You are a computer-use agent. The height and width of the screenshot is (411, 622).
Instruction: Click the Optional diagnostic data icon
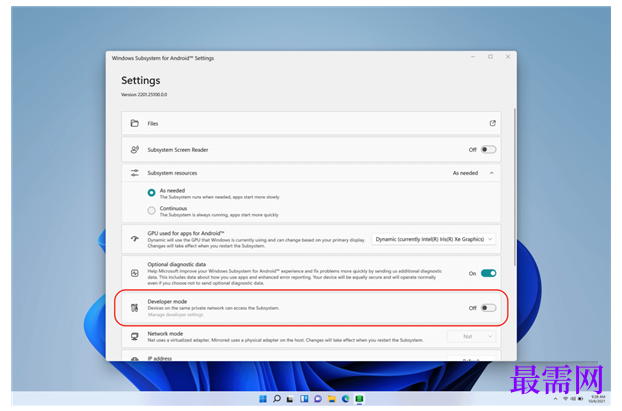(134, 273)
